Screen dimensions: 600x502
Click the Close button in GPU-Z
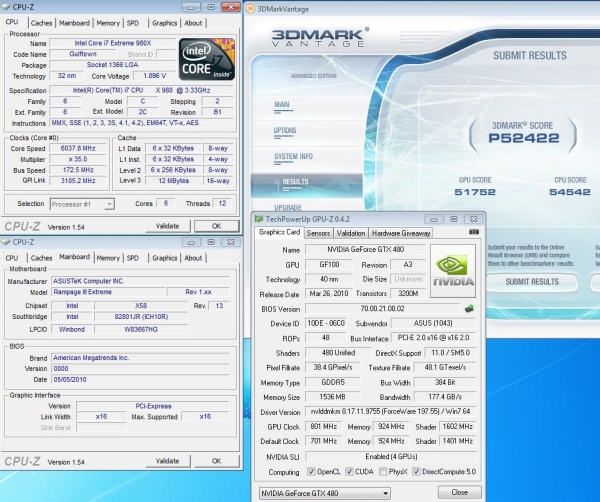coord(460,492)
